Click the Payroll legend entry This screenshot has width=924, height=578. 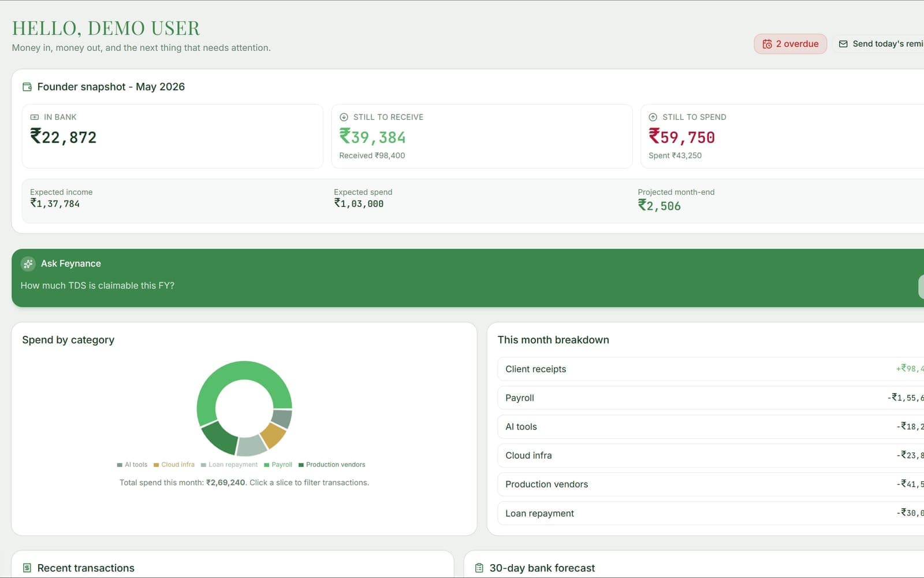(x=278, y=465)
